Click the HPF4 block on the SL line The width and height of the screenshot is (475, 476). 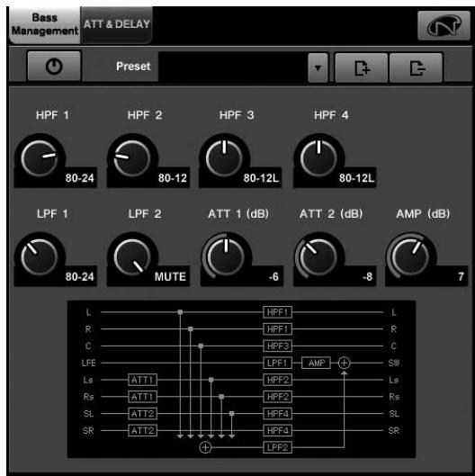pyautogui.click(x=277, y=414)
